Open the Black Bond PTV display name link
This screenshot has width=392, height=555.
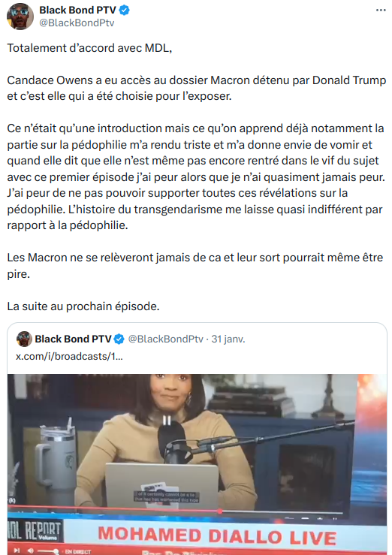pyautogui.click(x=77, y=11)
